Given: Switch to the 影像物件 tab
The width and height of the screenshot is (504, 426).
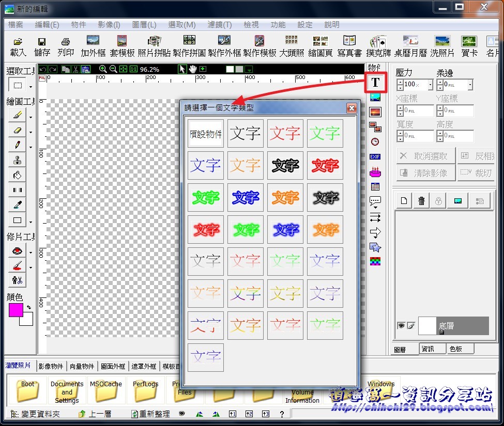Looking at the screenshot, I should 51,366.
